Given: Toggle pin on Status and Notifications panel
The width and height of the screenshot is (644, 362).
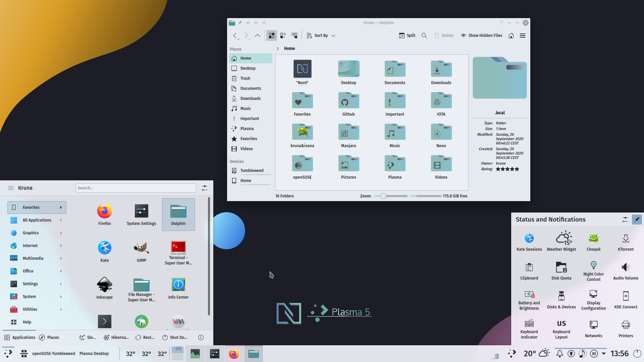Looking at the screenshot, I should coord(636,220).
